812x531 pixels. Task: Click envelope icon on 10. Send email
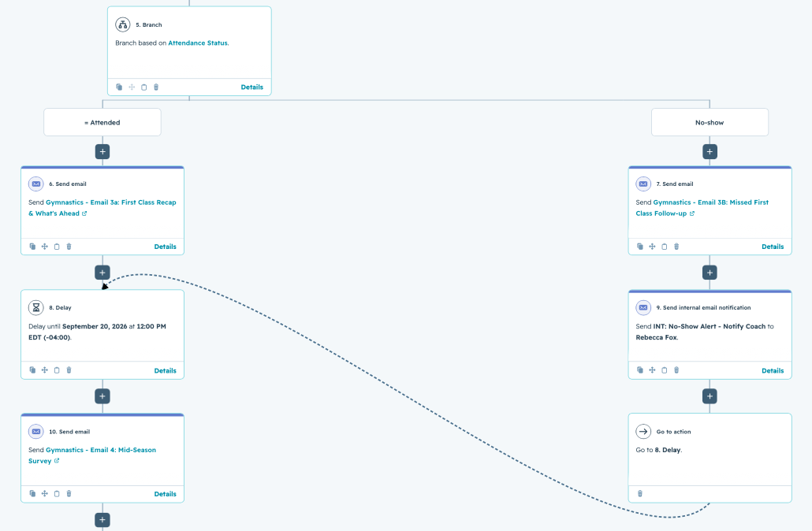click(x=36, y=431)
